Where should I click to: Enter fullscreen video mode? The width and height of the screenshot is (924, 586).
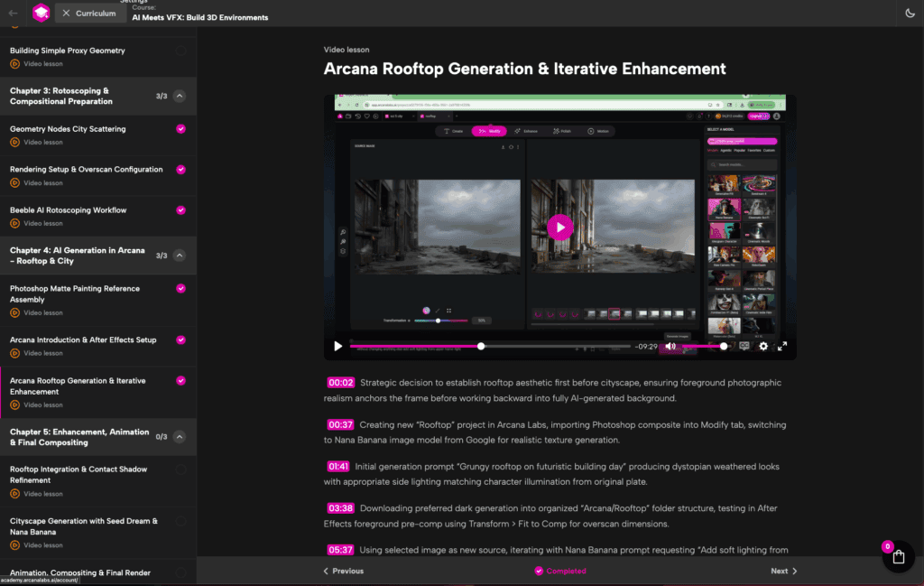782,346
